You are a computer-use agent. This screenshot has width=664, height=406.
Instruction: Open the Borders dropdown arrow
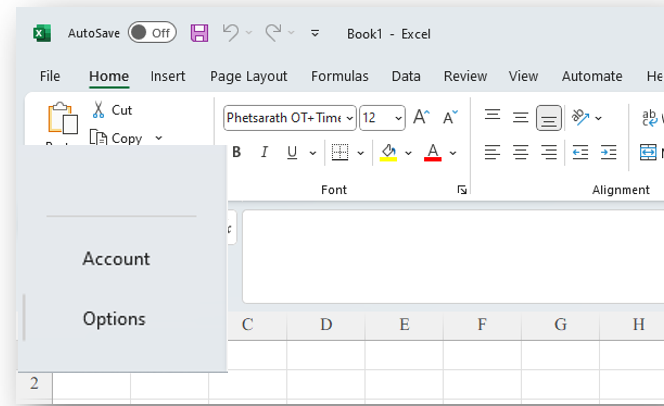(x=361, y=153)
